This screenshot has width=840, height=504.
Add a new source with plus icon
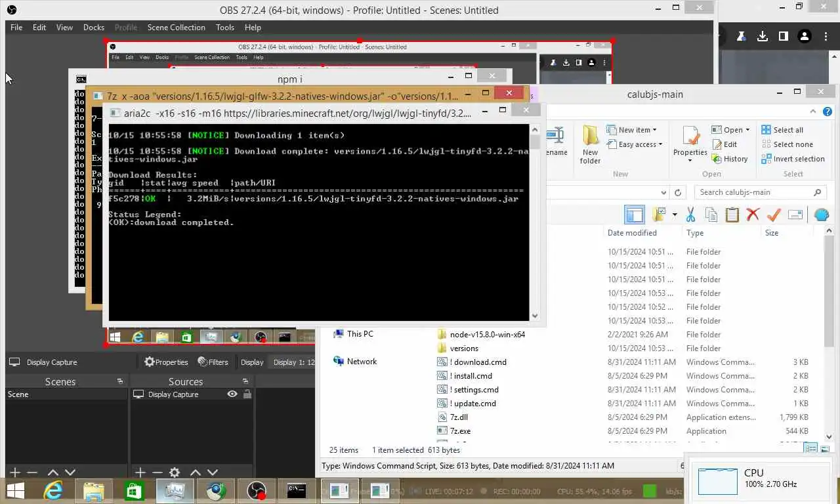point(140,472)
